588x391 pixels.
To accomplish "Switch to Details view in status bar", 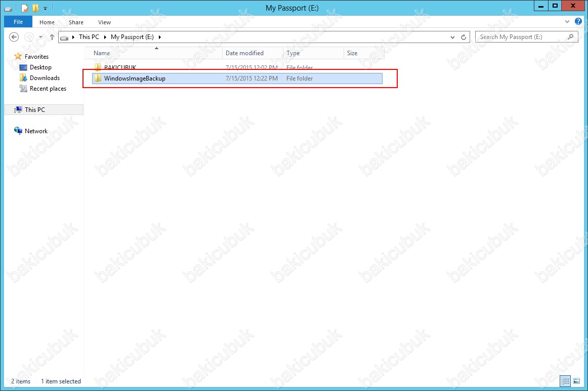I will point(565,381).
